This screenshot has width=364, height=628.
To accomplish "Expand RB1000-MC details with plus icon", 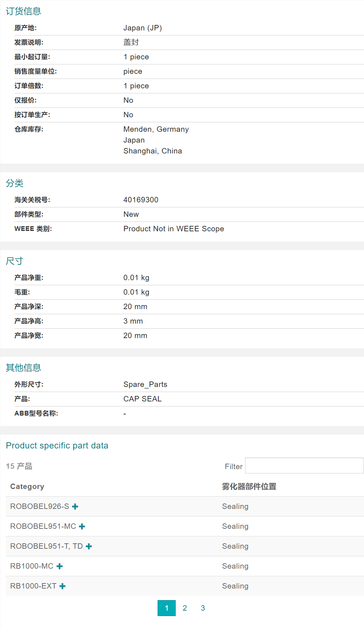I will coord(60,566).
